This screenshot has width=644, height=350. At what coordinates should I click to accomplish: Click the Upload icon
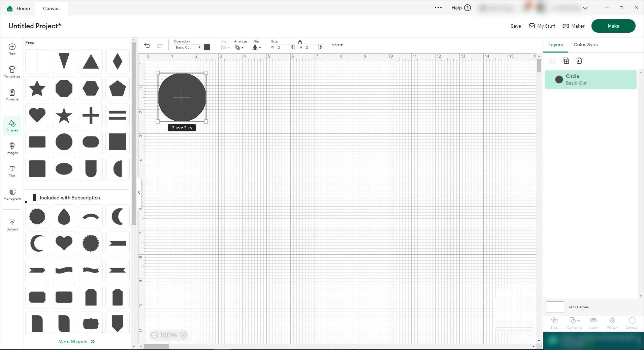12,225
